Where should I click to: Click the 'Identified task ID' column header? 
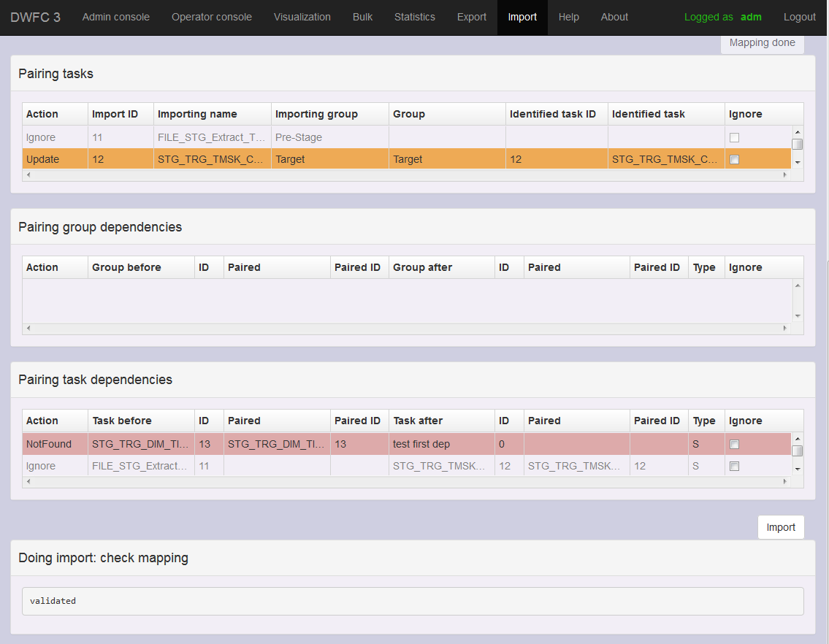557,114
